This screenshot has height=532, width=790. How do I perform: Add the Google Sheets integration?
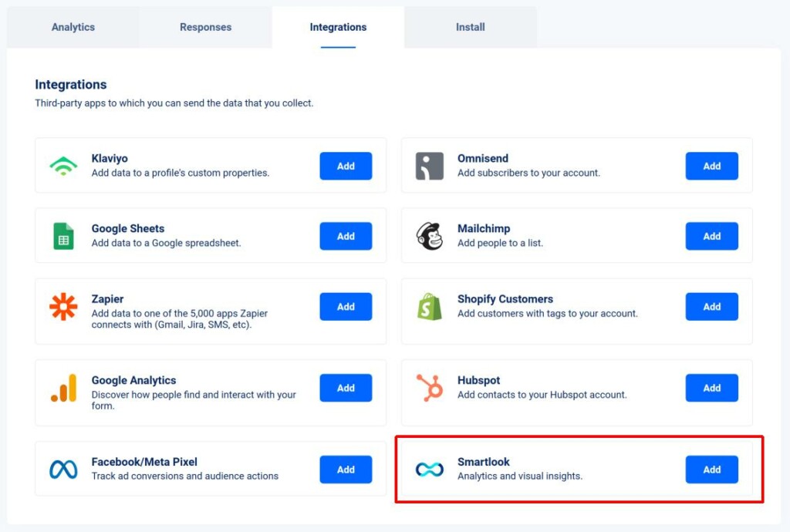pos(345,236)
